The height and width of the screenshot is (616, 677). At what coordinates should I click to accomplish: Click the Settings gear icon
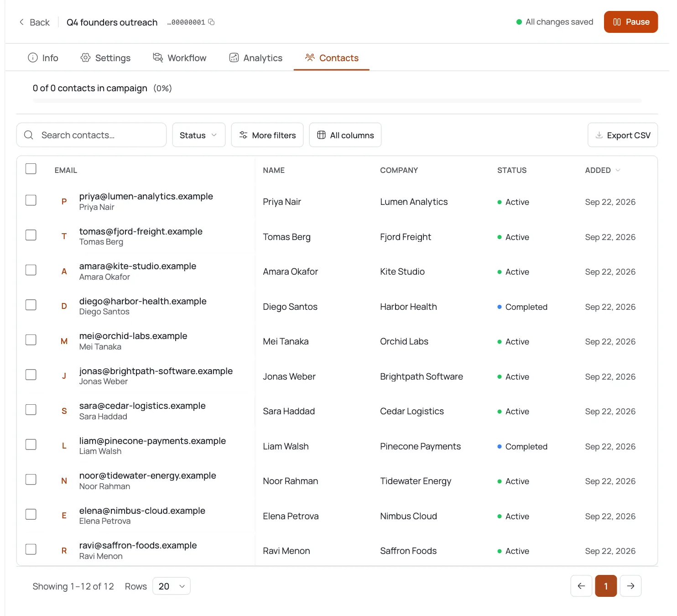(85, 57)
